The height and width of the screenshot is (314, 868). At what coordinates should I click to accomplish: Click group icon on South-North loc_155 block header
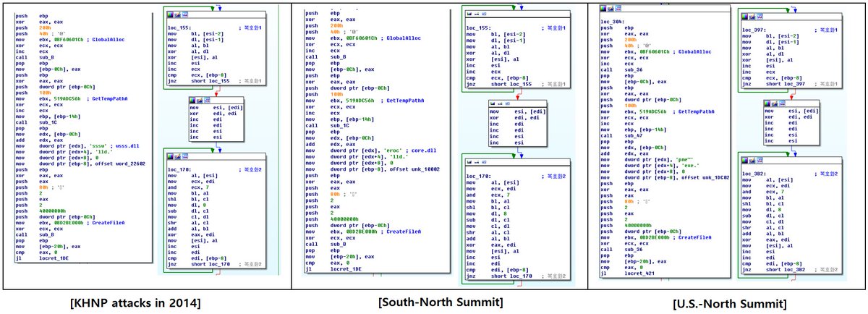484,14
